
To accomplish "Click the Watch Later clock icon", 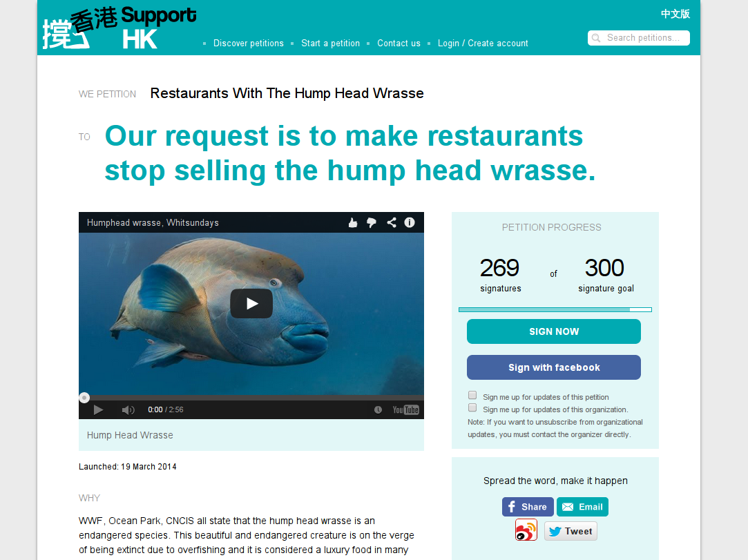I will (378, 409).
